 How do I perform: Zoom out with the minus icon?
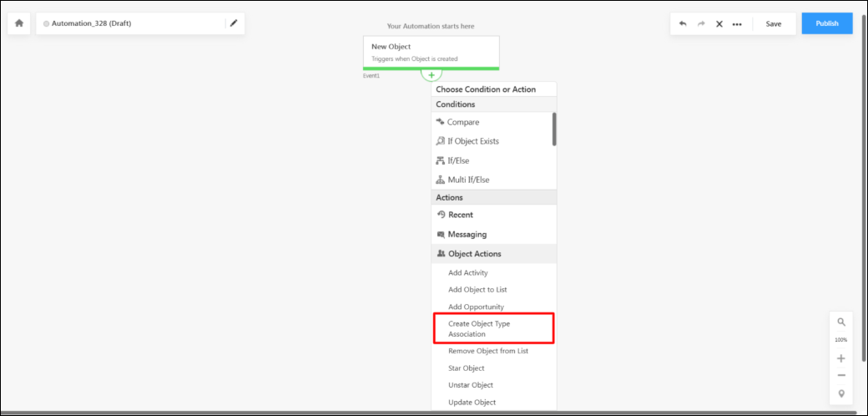point(841,375)
